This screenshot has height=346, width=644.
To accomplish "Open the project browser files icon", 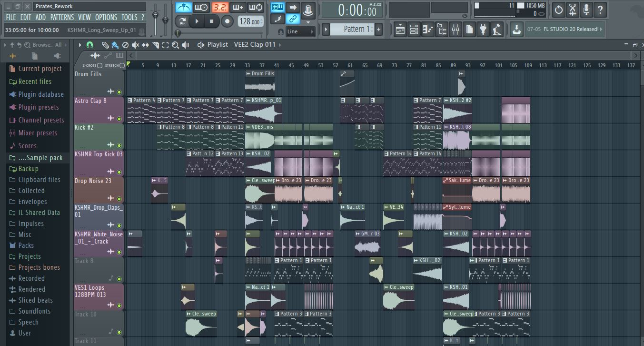I will click(469, 30).
